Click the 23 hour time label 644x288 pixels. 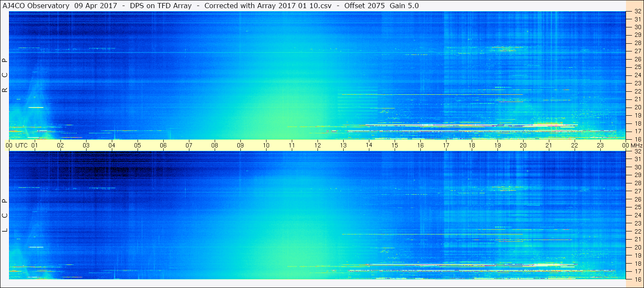(600, 145)
